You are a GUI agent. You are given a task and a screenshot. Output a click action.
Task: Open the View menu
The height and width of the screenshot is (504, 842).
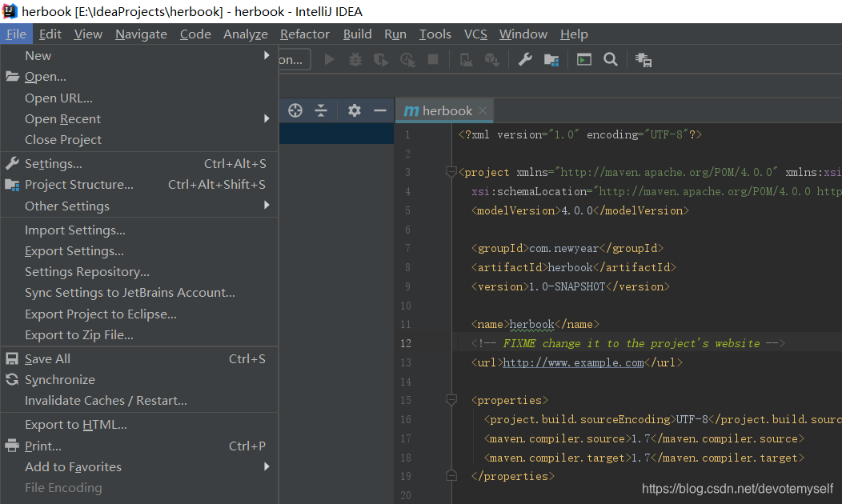click(88, 34)
